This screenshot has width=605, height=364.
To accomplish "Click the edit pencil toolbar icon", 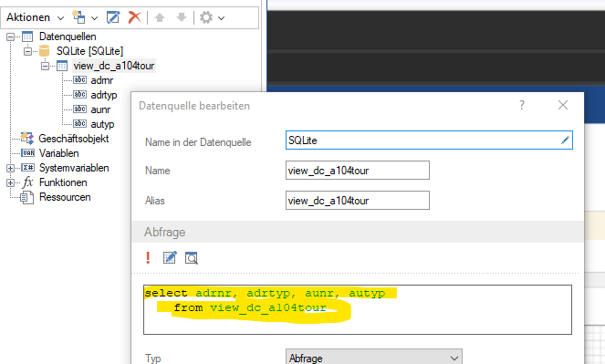I will click(x=113, y=17).
